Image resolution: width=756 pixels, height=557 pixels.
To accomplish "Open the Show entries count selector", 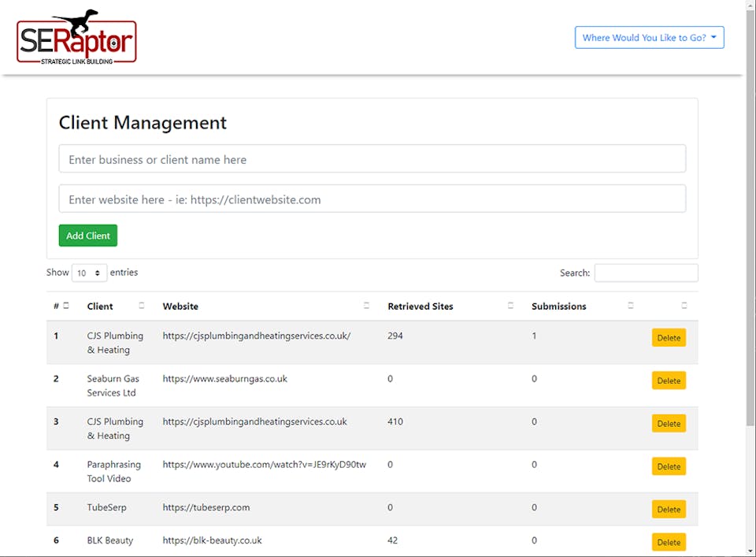I will 89,273.
